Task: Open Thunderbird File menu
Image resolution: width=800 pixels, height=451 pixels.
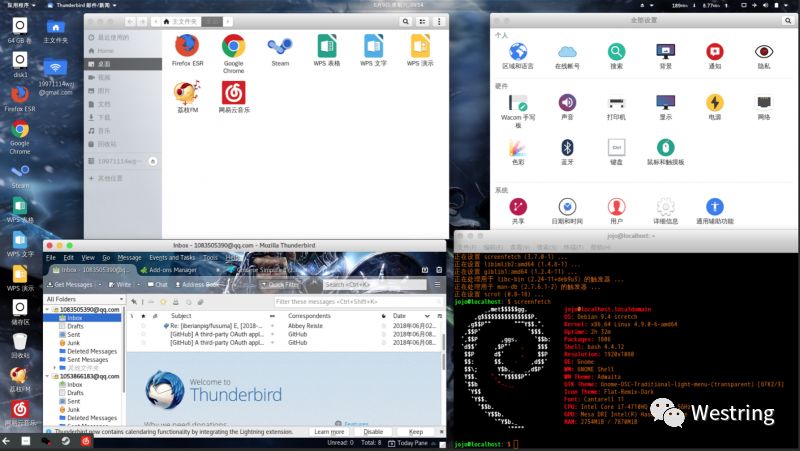Action: pyautogui.click(x=51, y=258)
